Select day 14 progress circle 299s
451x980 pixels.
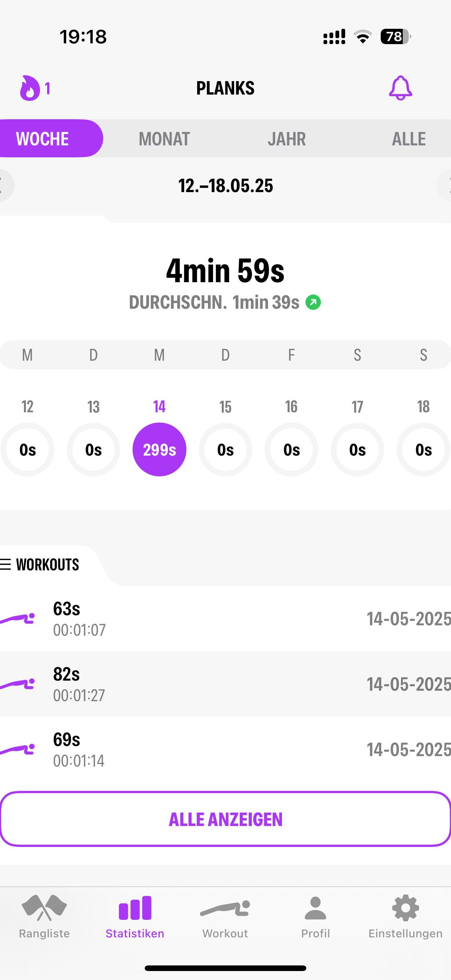(x=159, y=450)
